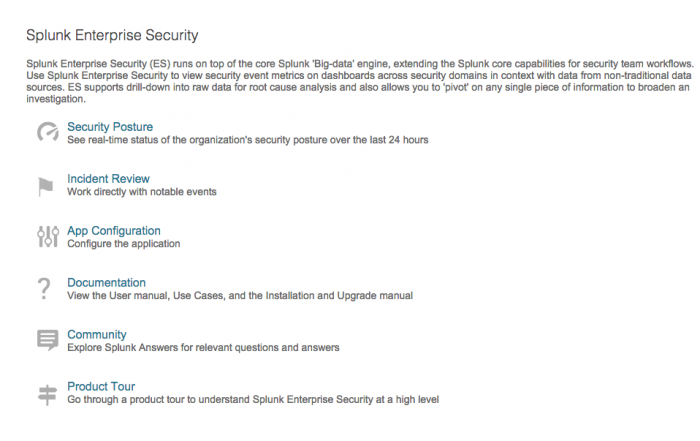This screenshot has height=441, width=700.
Task: Click 'Go through a product tour' description
Action: [253, 399]
